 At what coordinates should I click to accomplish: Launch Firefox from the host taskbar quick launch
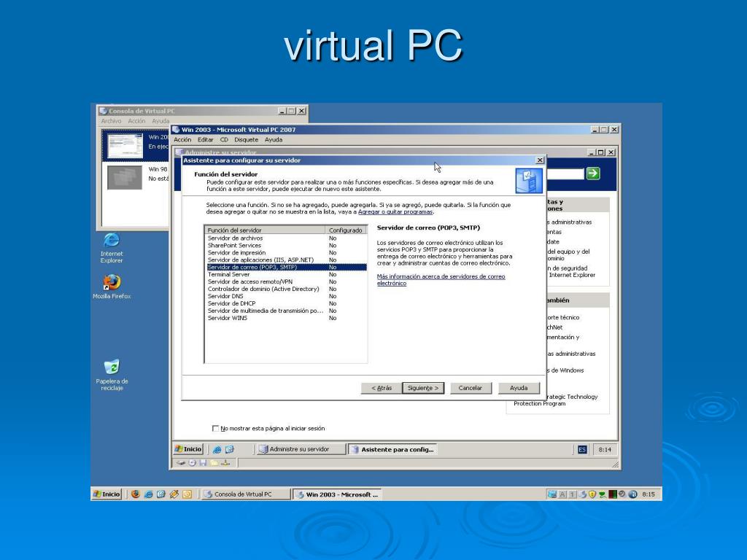tap(136, 494)
